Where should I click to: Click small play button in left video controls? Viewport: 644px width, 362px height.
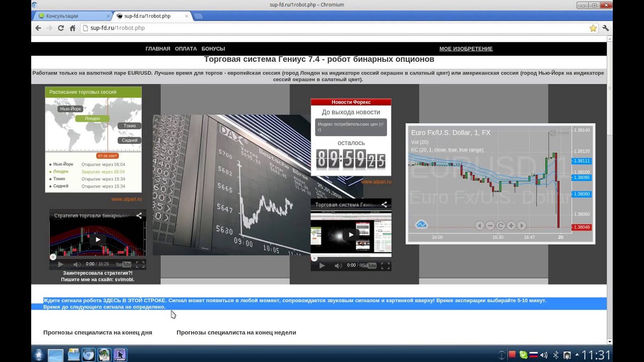coord(60,264)
